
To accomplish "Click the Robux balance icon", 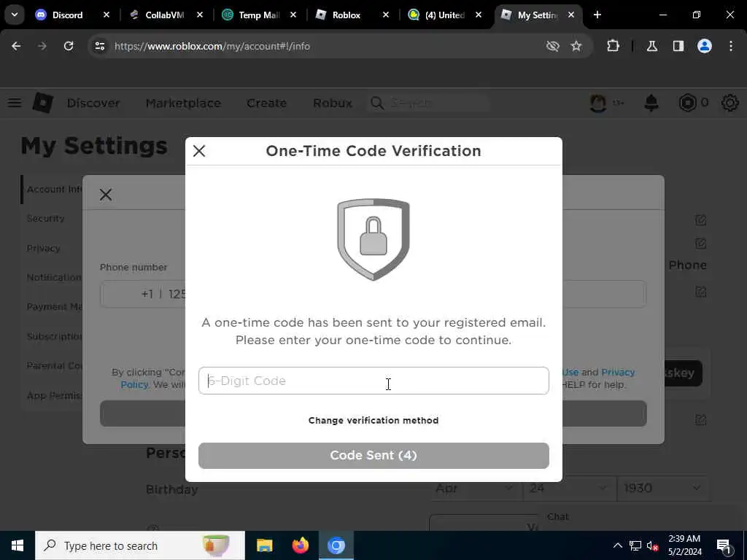I will 687,103.
